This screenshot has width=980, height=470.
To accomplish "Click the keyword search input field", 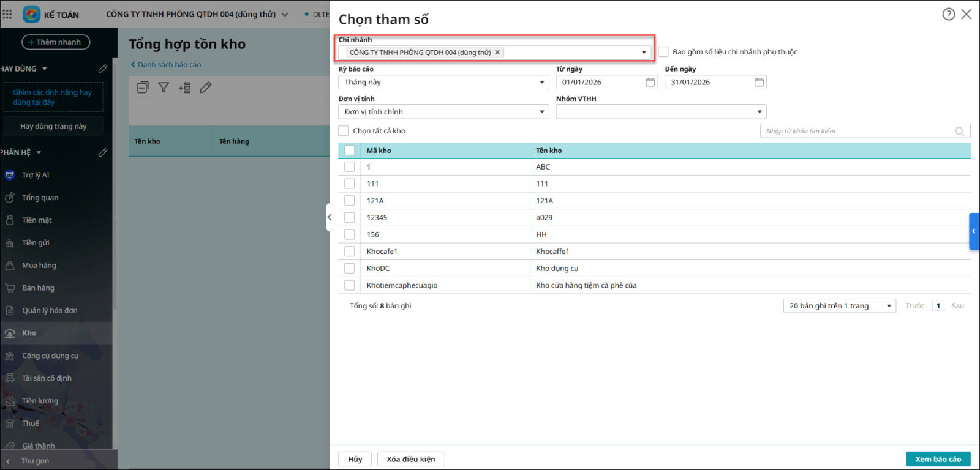I will pos(858,131).
